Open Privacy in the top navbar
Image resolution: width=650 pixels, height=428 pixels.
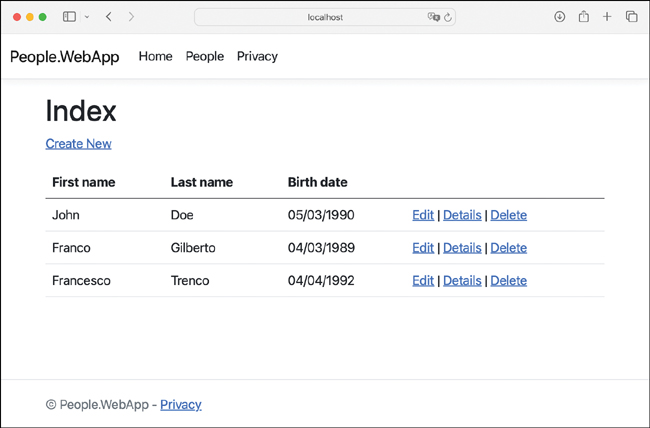pos(257,56)
